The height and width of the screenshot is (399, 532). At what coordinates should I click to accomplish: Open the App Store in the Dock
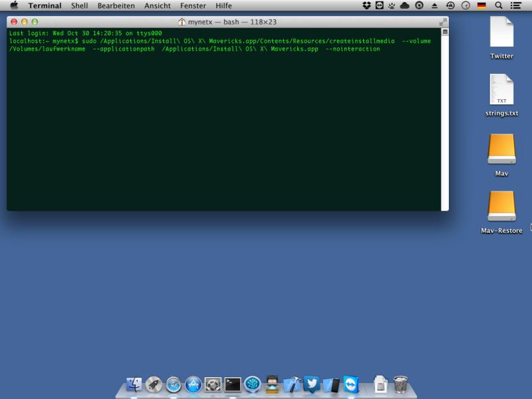[x=193, y=384]
